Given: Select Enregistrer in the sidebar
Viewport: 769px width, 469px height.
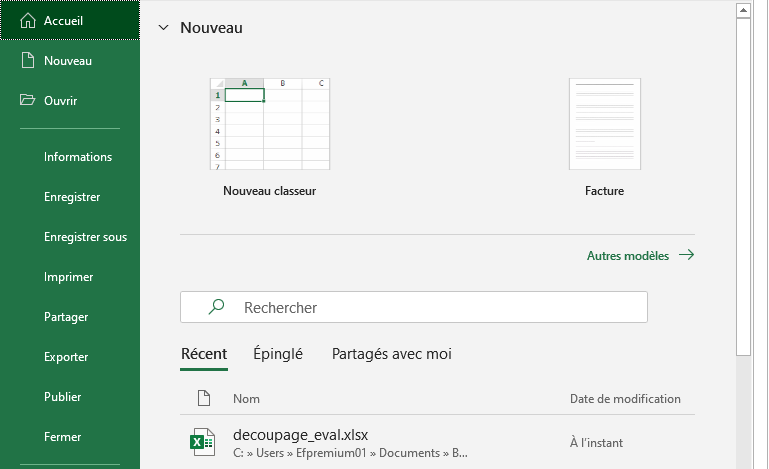Looking at the screenshot, I should coord(72,197).
